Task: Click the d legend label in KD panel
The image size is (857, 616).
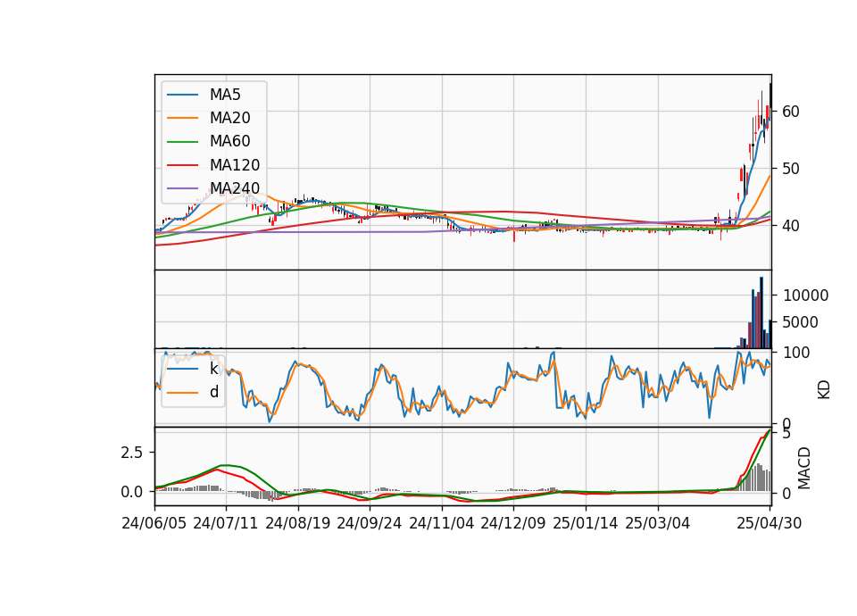Action: click(214, 392)
